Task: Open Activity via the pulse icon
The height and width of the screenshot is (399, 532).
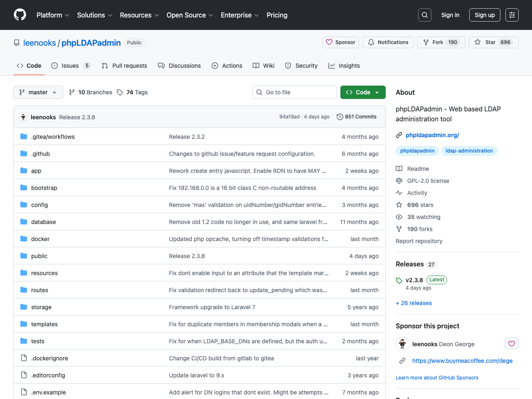Action: (x=399, y=192)
